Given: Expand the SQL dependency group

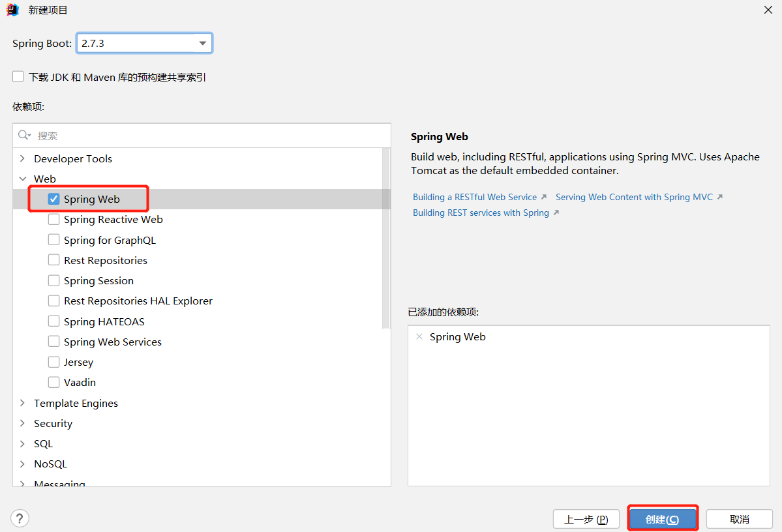Looking at the screenshot, I should click(23, 444).
